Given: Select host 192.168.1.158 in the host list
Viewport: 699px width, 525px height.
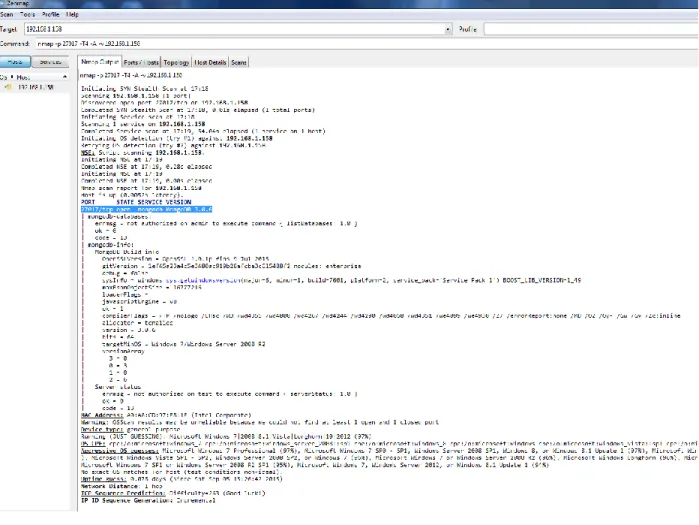Looking at the screenshot, I should pos(35,87).
